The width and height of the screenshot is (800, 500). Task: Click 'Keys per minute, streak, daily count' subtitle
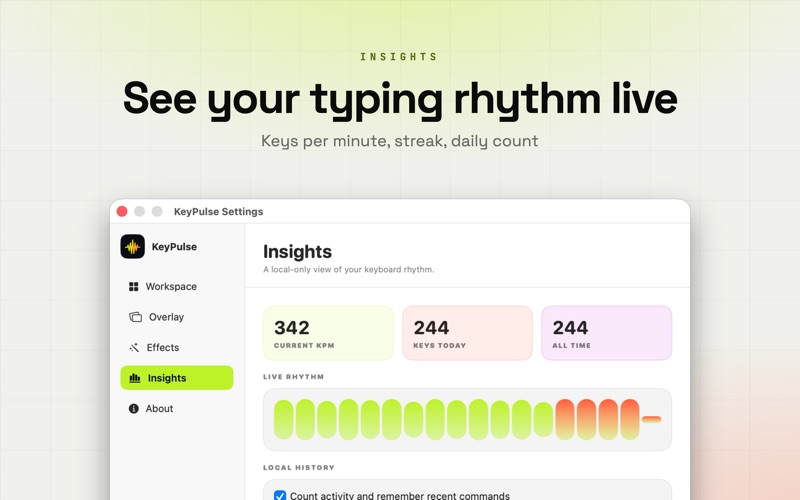399,141
